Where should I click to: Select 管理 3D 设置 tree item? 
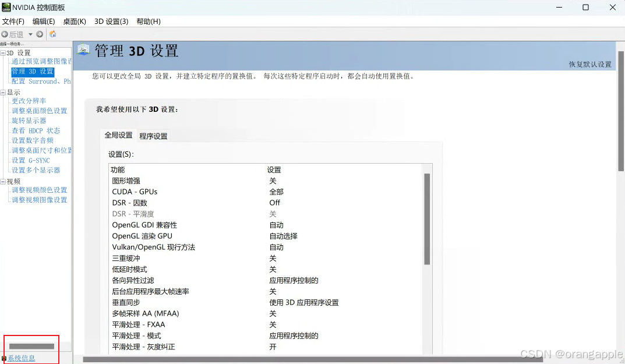coord(32,72)
